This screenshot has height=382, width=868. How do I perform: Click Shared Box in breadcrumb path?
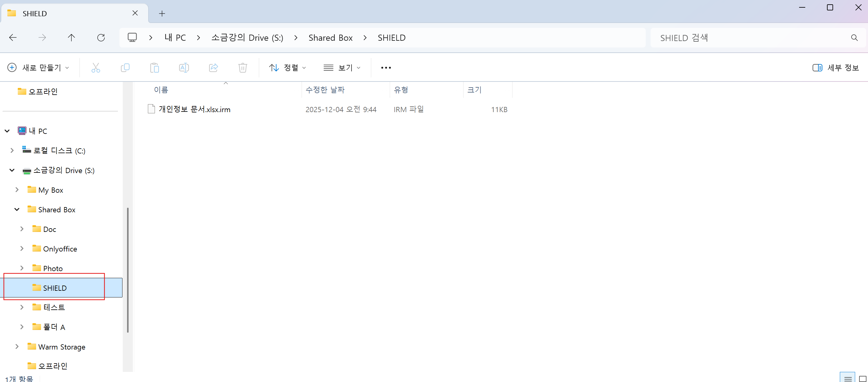click(330, 38)
